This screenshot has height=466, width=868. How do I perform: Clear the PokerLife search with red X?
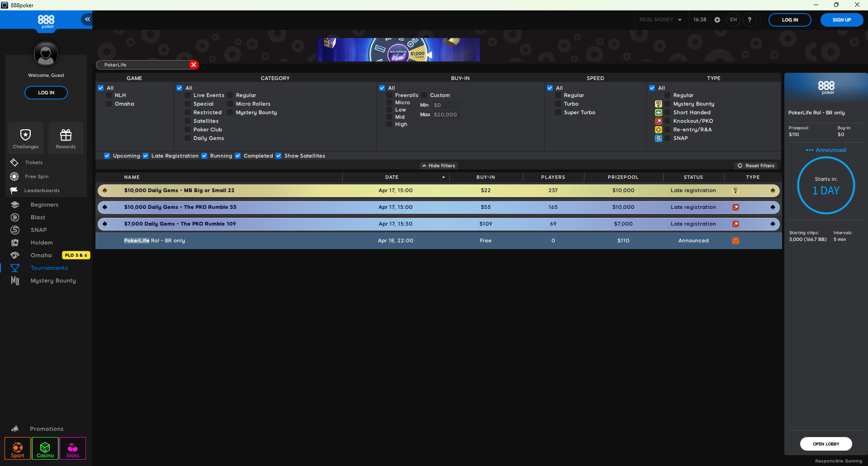point(194,65)
